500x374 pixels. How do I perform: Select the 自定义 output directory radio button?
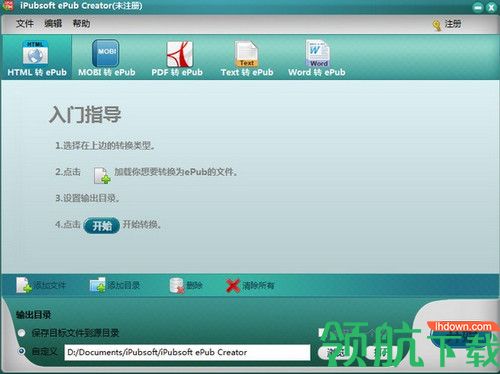22,351
